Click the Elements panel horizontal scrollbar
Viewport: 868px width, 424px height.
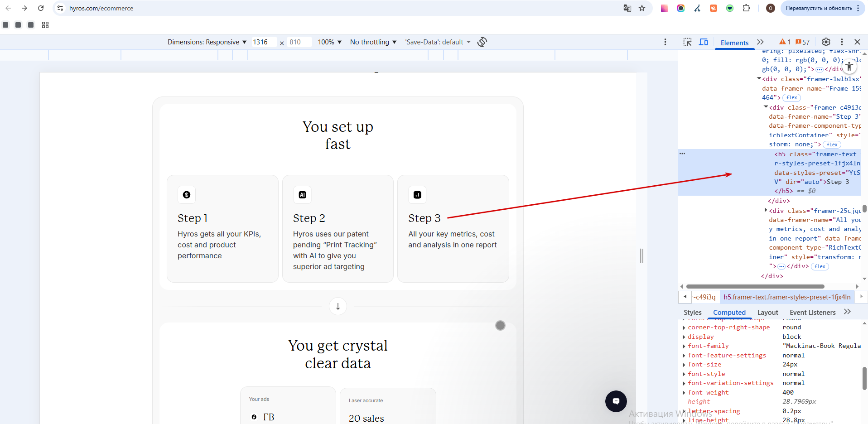click(755, 286)
